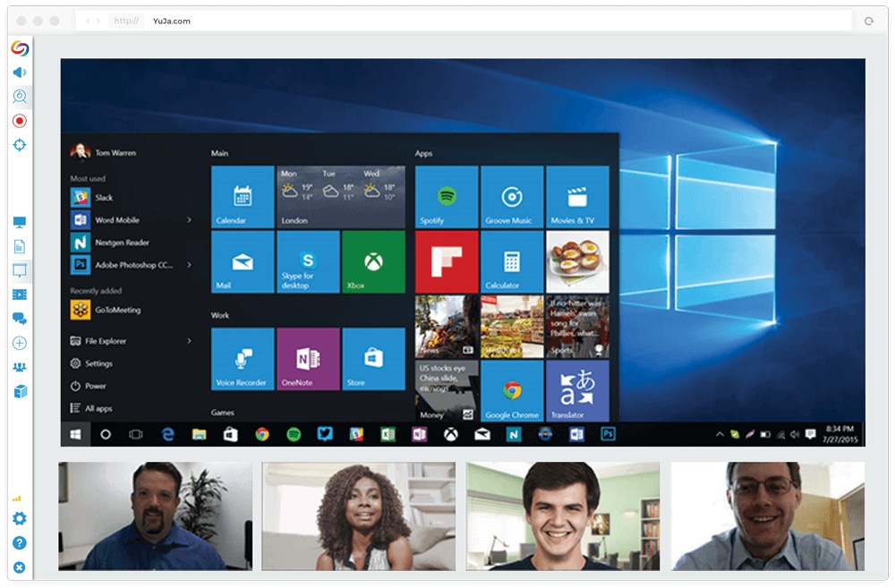
Task: Go back with browser back arrow
Action: (88, 21)
